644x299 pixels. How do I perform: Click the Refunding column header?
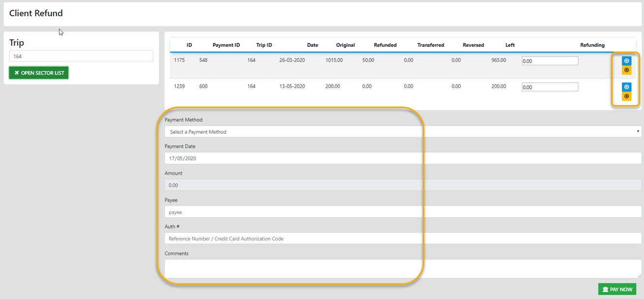click(x=592, y=45)
